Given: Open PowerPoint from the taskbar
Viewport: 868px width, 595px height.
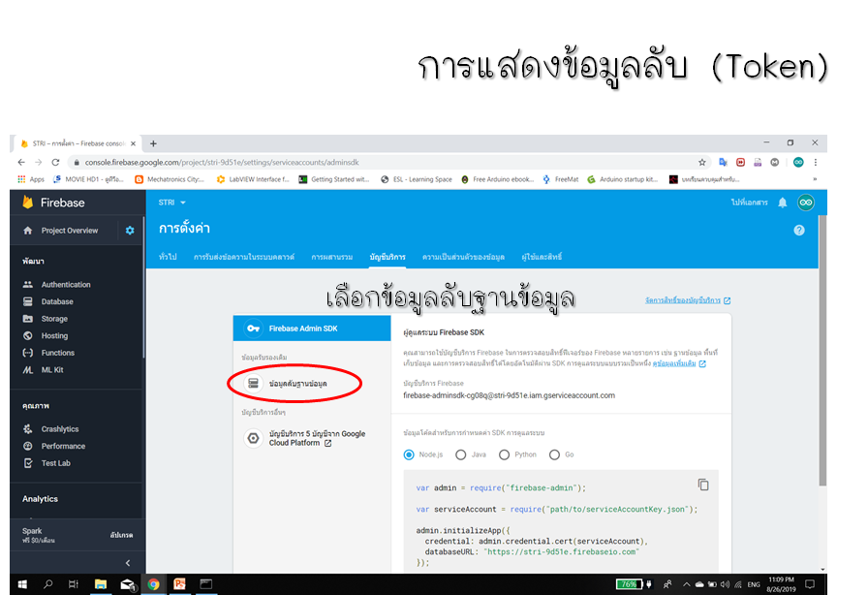Looking at the screenshot, I should pos(179,584).
